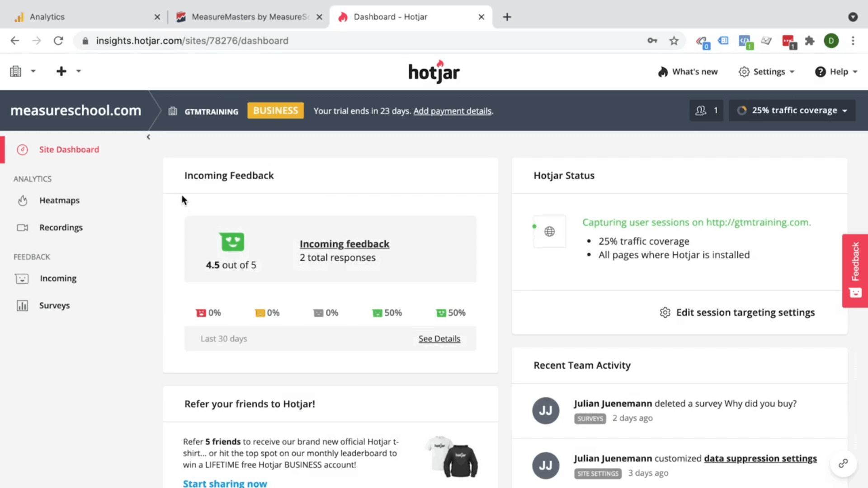The height and width of the screenshot is (488, 868).
Task: Open the Help menu
Action: [x=836, y=71]
